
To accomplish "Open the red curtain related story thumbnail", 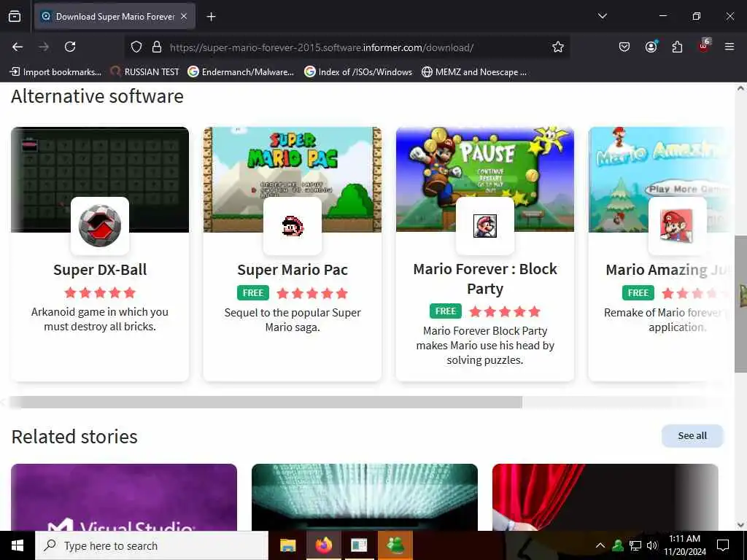I will (x=605, y=497).
